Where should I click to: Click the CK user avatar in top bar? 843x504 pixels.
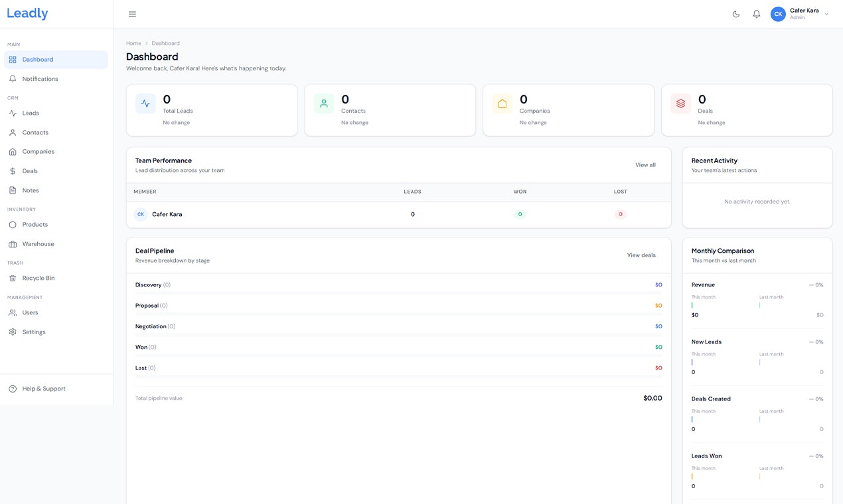point(778,14)
